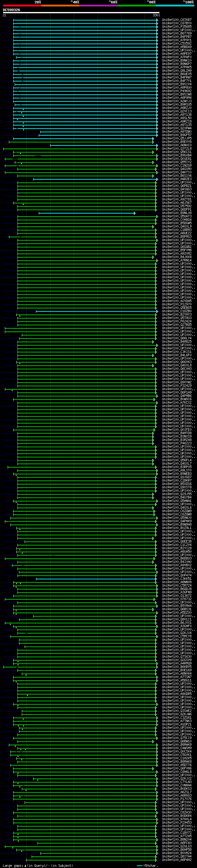Click the short cyan B9NL08 alignment bar
197x868 pixels.
tap(87, 213)
